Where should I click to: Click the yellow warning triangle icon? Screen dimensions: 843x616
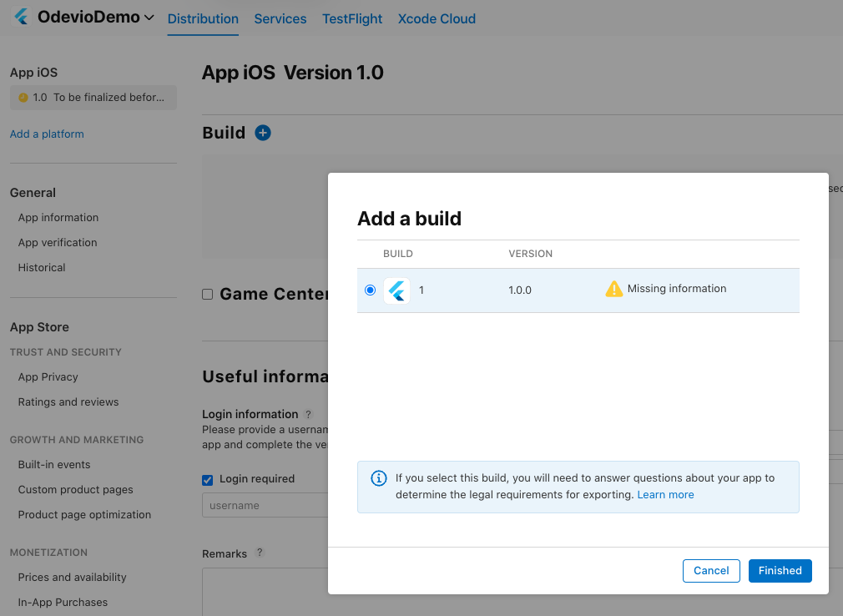coord(614,289)
